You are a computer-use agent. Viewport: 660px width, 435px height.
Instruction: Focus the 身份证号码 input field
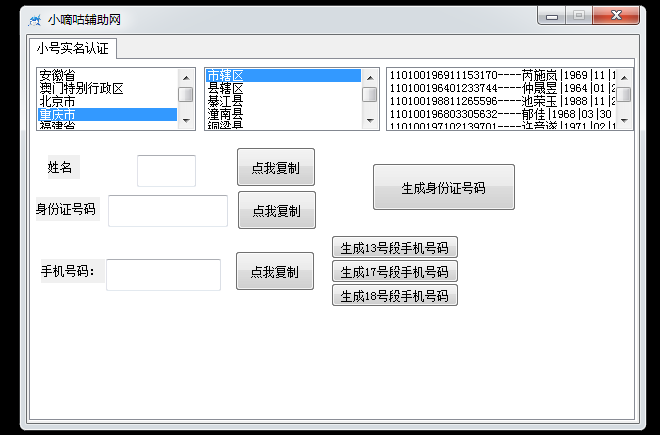(168, 211)
